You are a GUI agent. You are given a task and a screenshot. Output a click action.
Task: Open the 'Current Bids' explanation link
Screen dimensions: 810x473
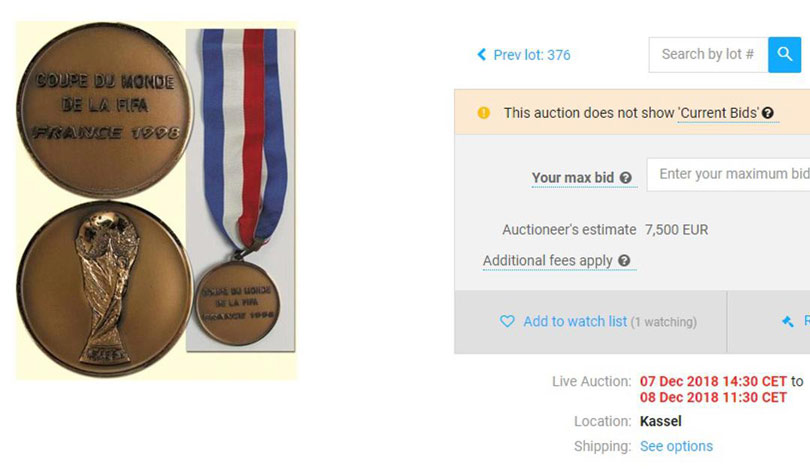pos(718,113)
